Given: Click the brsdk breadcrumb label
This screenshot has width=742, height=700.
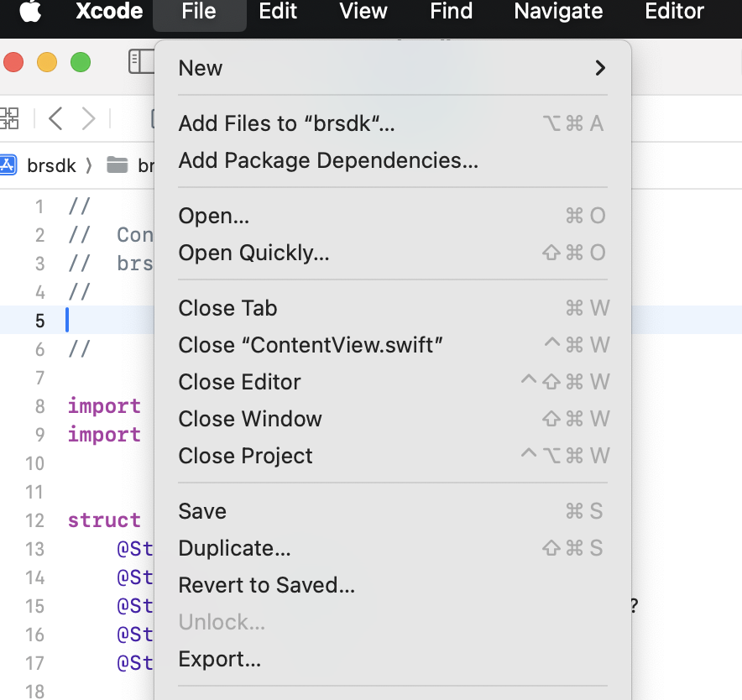Looking at the screenshot, I should (x=51, y=165).
